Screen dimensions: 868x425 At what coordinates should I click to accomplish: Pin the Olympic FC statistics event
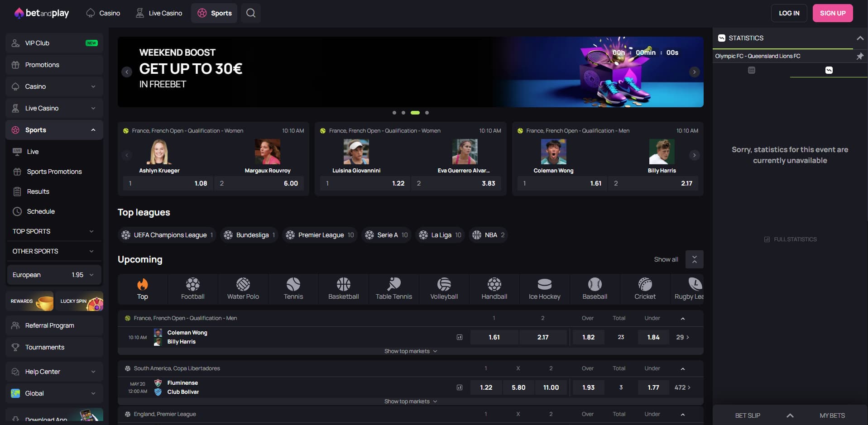[859, 56]
